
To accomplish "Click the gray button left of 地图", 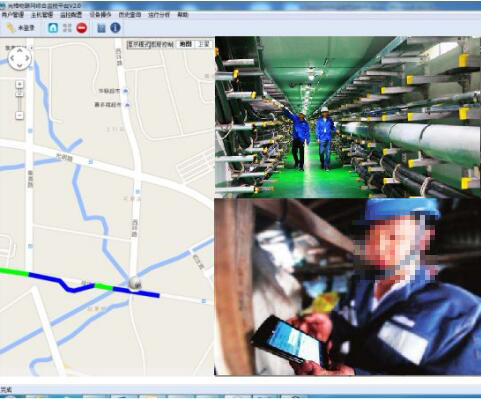I will coord(151,44).
